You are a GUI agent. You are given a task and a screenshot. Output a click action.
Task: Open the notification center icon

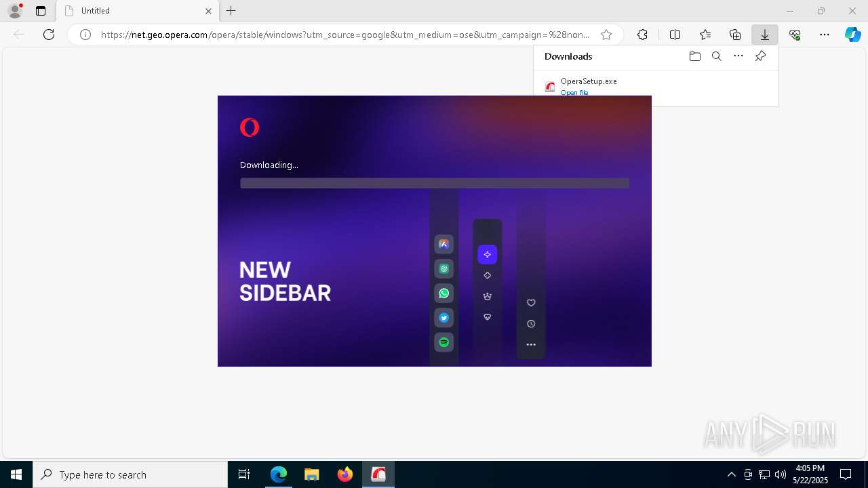coord(846,474)
